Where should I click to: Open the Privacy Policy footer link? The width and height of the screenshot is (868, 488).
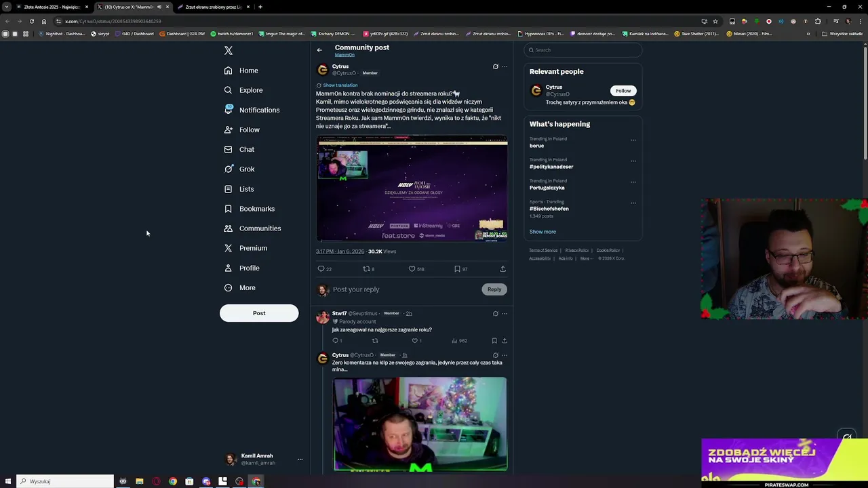[x=577, y=250]
